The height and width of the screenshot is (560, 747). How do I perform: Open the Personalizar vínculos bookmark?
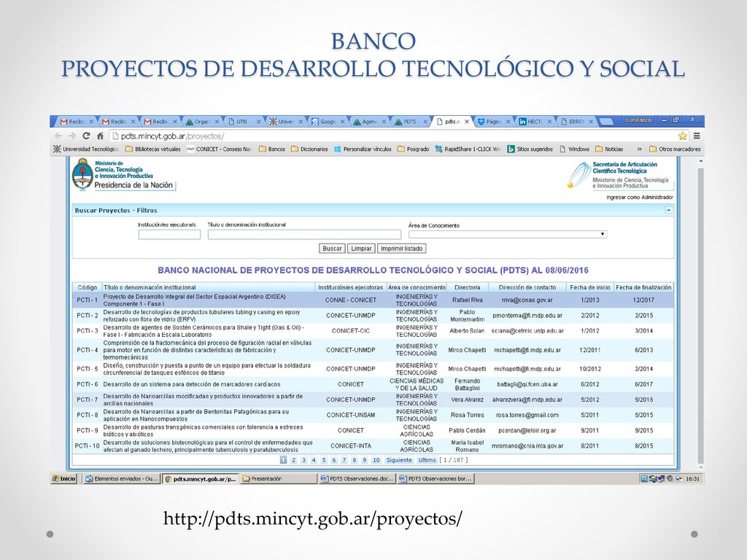(363, 149)
